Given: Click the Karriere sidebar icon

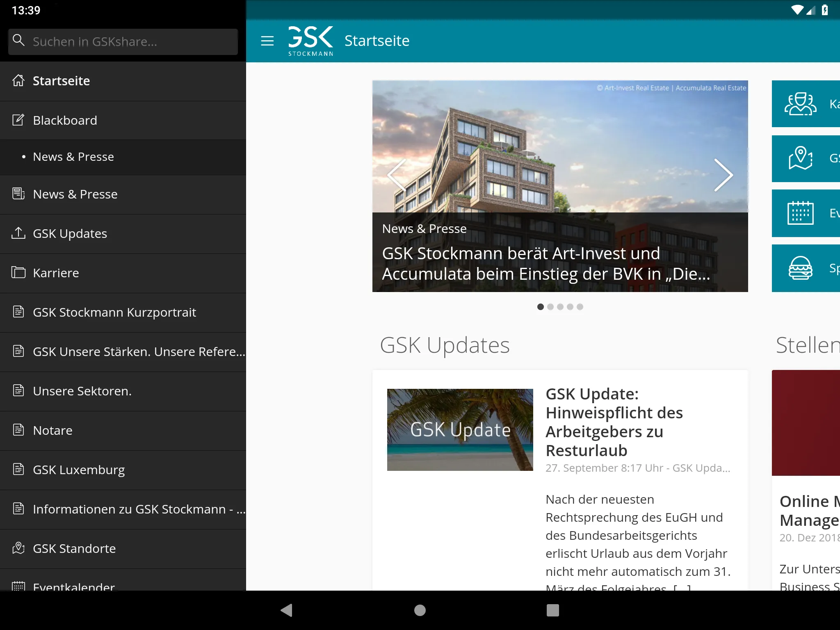Looking at the screenshot, I should click(x=18, y=273).
